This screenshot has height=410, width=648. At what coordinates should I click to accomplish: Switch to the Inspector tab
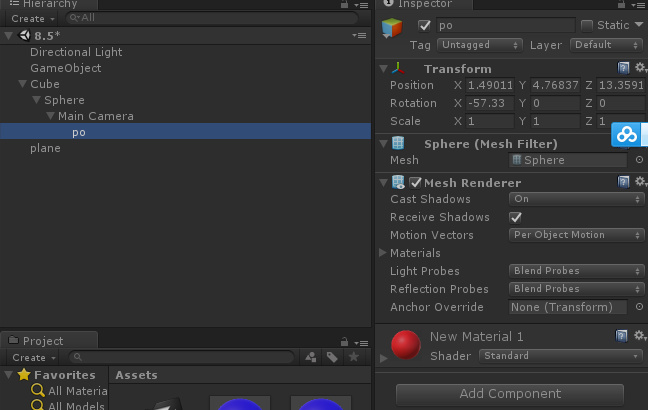click(424, 5)
